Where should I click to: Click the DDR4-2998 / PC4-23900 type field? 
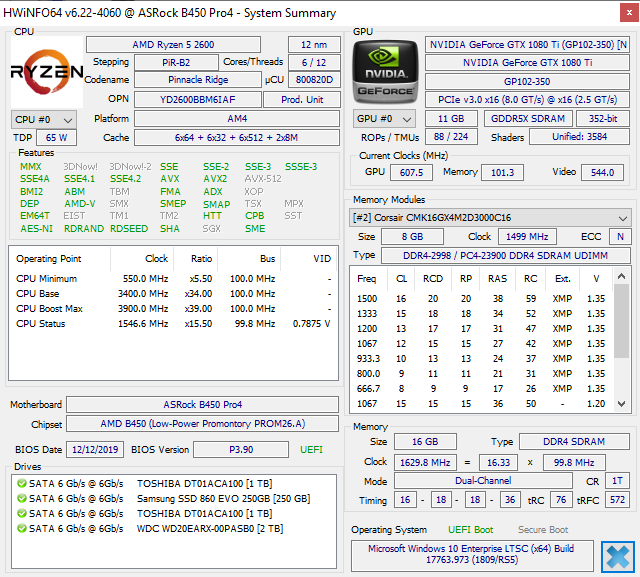[x=505, y=255]
